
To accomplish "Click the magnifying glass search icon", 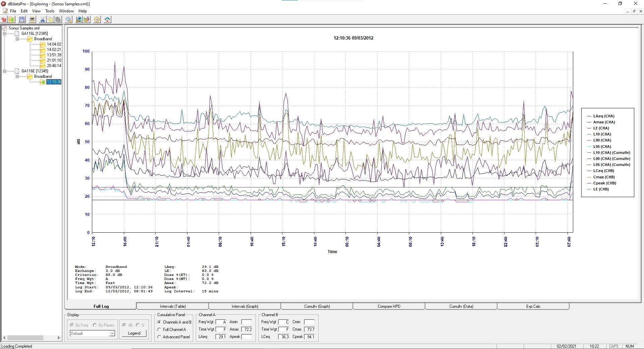I will pyautogui.click(x=68, y=19).
